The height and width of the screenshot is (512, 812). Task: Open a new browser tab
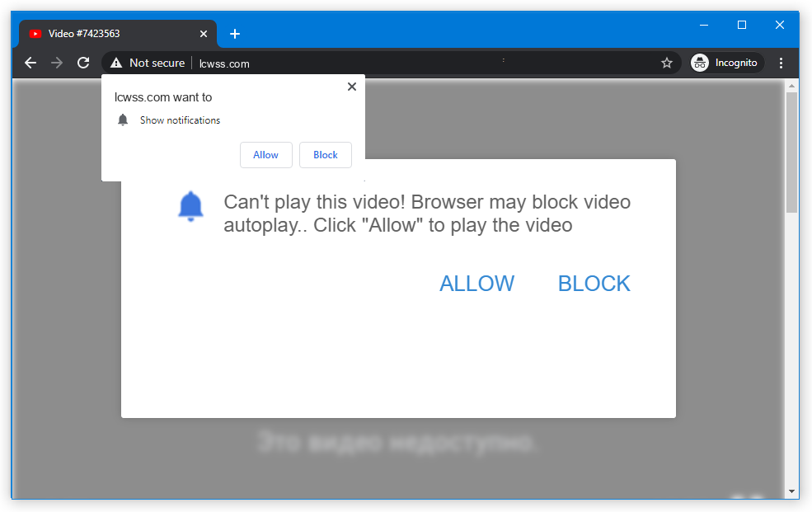pyautogui.click(x=235, y=34)
